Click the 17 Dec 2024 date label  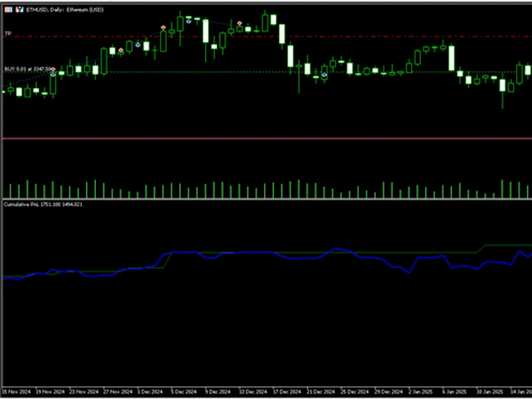point(287,392)
